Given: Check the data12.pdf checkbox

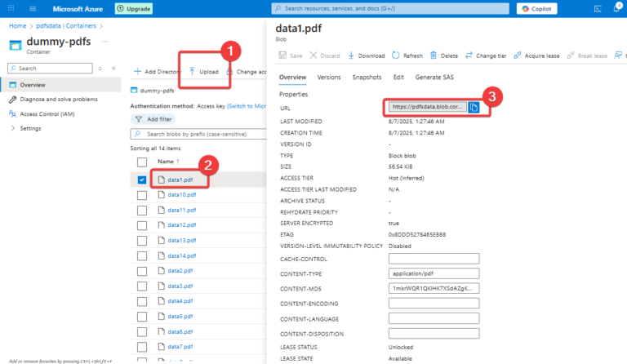Looking at the screenshot, I should pos(142,225).
